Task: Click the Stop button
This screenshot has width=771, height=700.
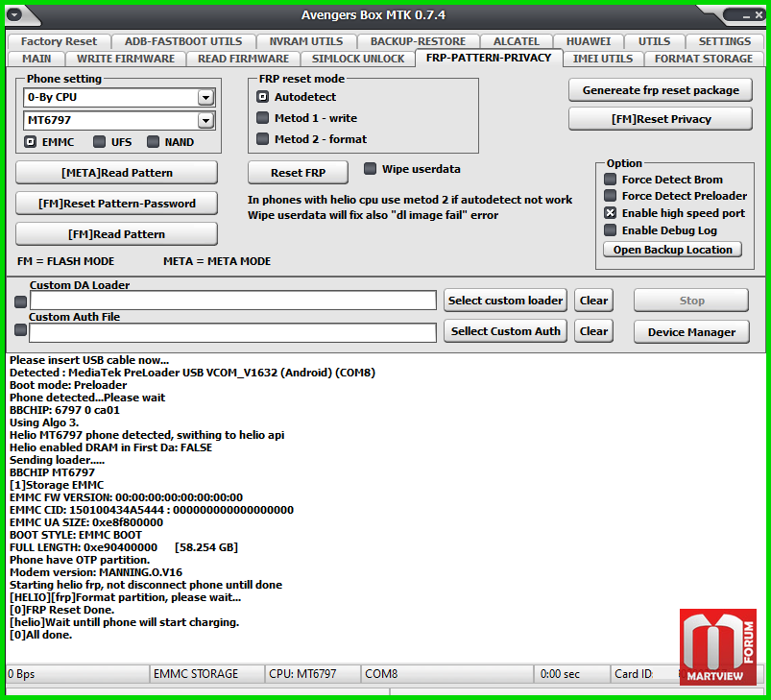Action: click(691, 301)
